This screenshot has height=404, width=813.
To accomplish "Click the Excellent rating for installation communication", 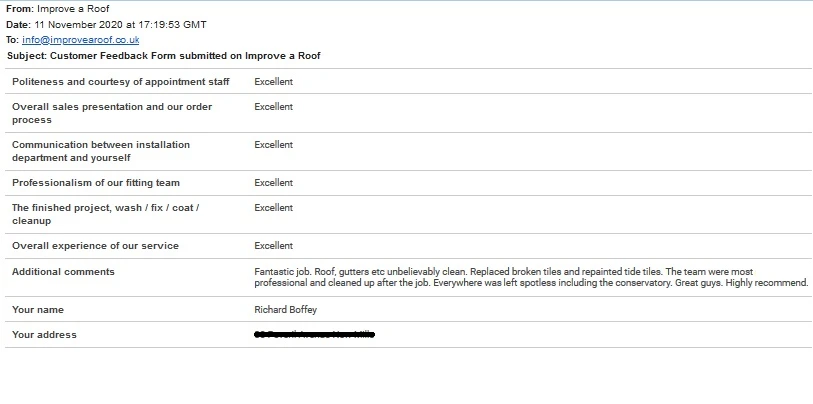I will pos(273,145).
